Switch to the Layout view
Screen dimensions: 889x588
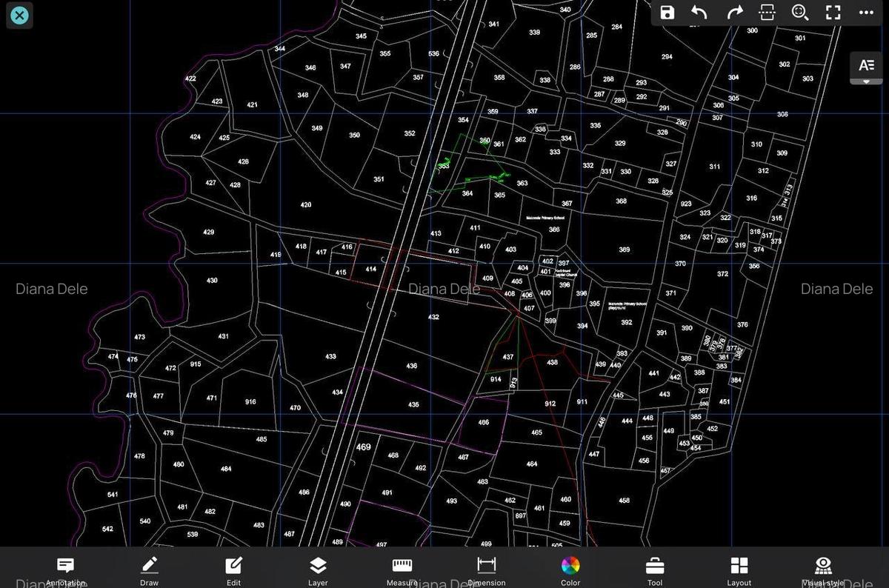pos(739,571)
